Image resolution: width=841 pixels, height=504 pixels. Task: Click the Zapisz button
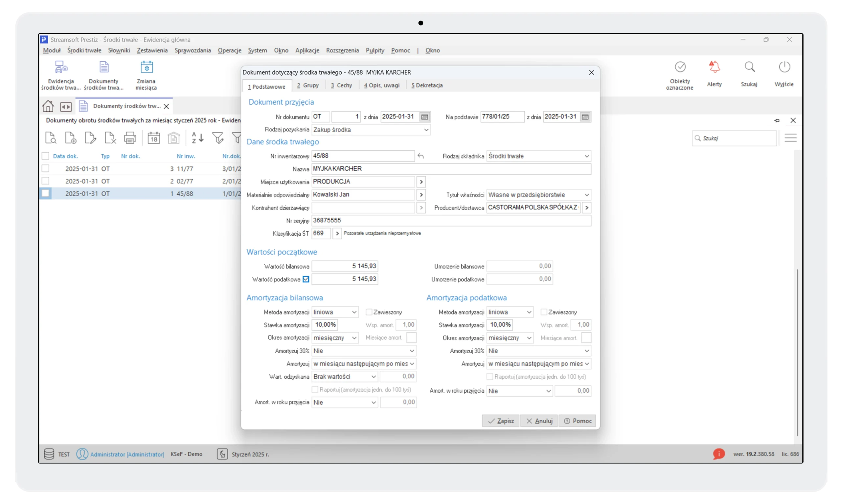(501, 421)
